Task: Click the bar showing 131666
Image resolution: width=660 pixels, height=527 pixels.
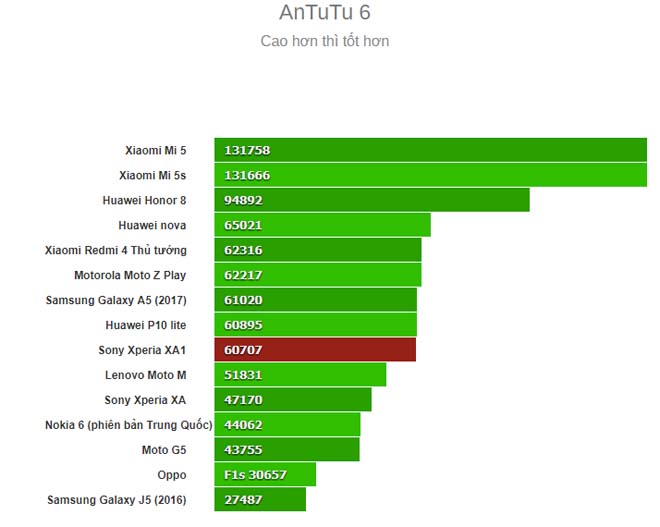Action: pyautogui.click(x=431, y=175)
